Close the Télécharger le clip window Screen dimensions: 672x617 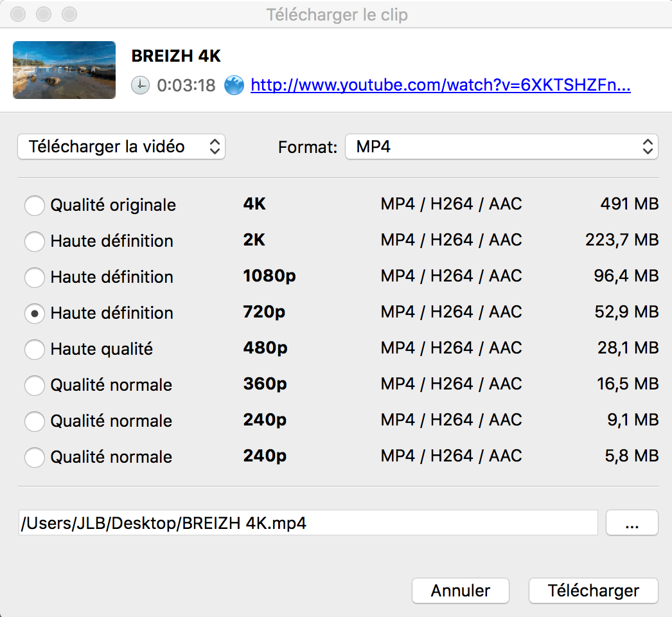tap(18, 14)
